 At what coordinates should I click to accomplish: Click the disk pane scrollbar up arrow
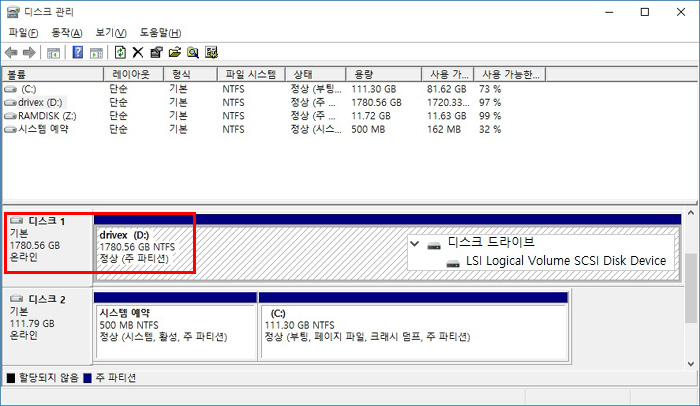[x=691, y=213]
